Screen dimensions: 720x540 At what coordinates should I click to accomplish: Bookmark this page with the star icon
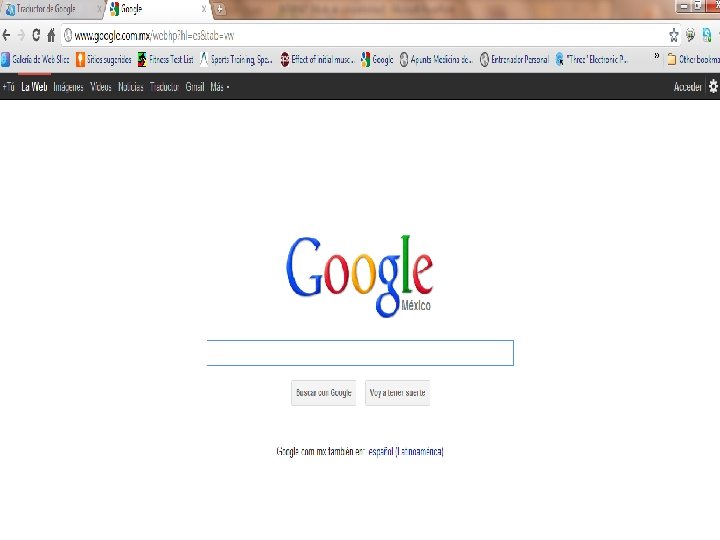click(674, 35)
